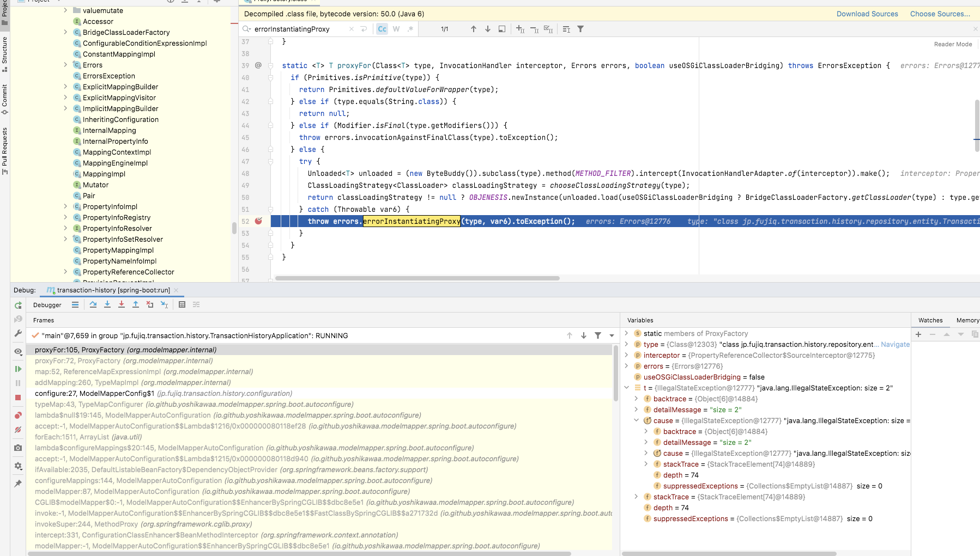Open the View Breakpoints icon in the debug sidebar
The width and height of the screenshot is (980, 556).
point(18,416)
